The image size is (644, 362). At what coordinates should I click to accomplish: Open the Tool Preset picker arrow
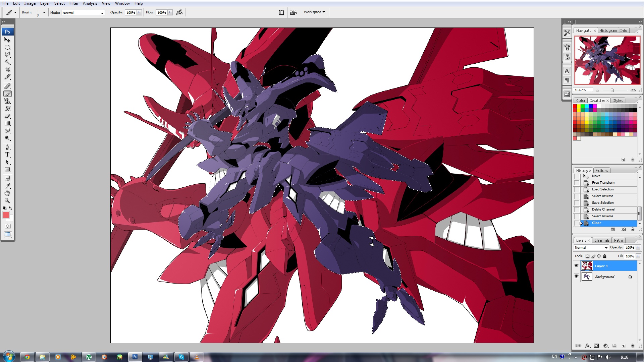tap(15, 12)
